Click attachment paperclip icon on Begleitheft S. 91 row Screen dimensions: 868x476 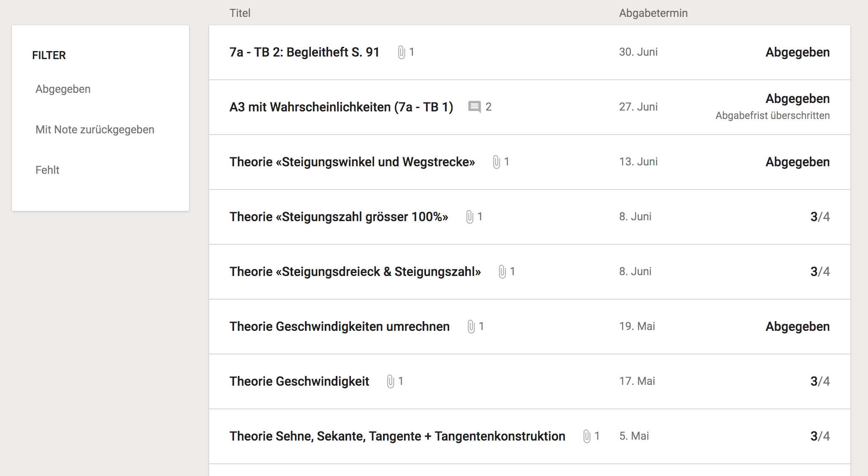point(401,52)
